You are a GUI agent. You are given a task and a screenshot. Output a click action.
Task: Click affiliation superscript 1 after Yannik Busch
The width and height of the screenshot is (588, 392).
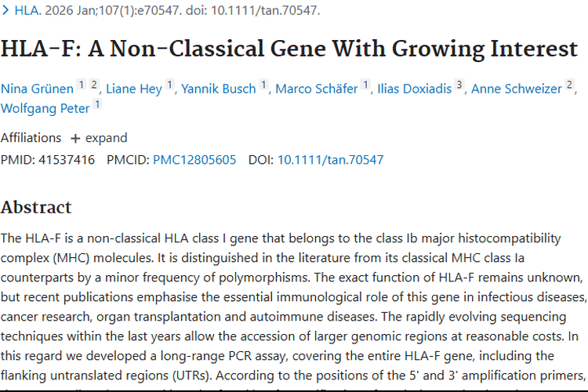click(x=264, y=85)
